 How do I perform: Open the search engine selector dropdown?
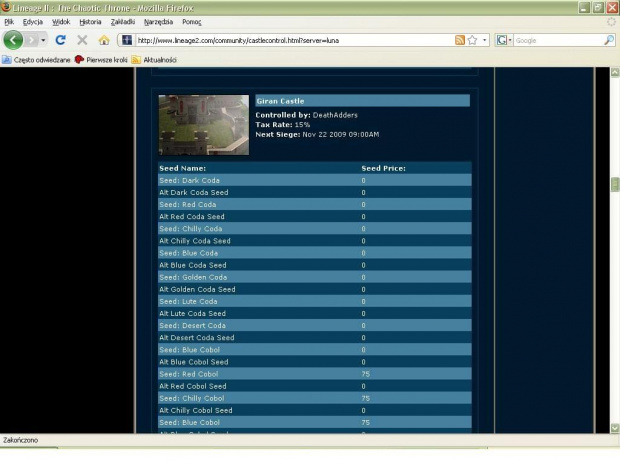tap(504, 40)
